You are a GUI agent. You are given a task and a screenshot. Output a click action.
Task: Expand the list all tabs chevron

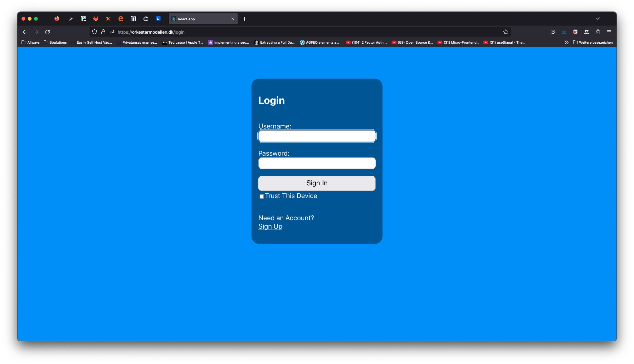tap(597, 19)
